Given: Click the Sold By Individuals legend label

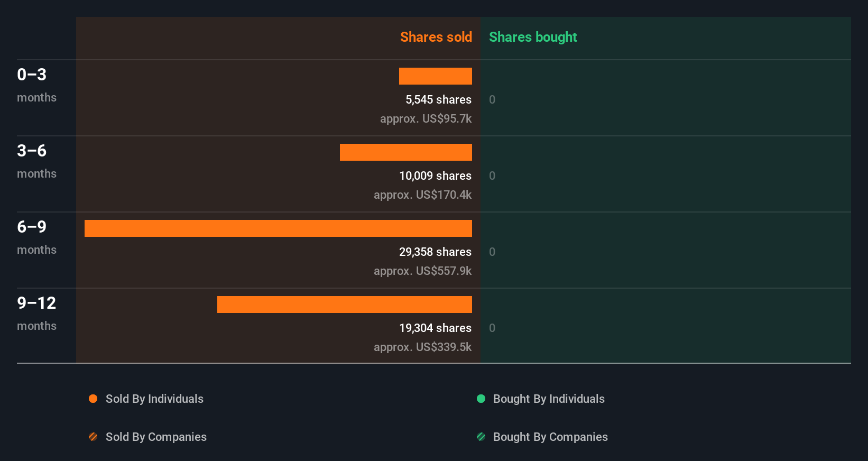Looking at the screenshot, I should [154, 399].
